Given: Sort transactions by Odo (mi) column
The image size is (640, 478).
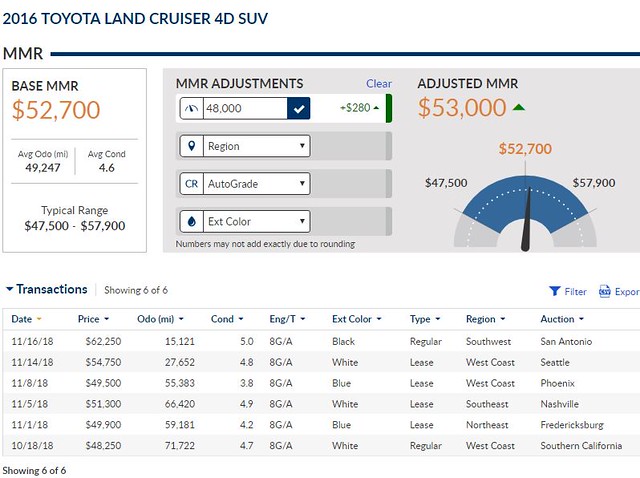Looking at the screenshot, I should tap(160, 319).
